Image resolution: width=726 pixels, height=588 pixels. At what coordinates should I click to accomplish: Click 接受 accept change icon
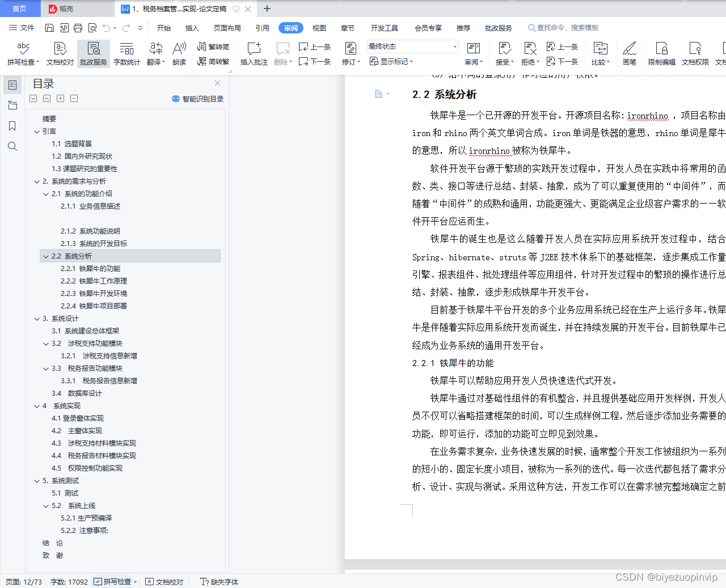(x=504, y=48)
